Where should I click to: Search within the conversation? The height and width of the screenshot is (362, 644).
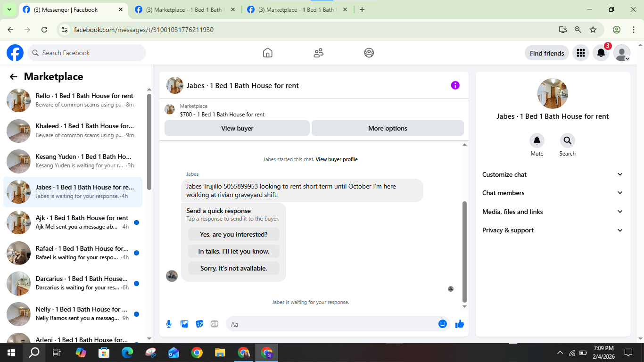point(568,140)
